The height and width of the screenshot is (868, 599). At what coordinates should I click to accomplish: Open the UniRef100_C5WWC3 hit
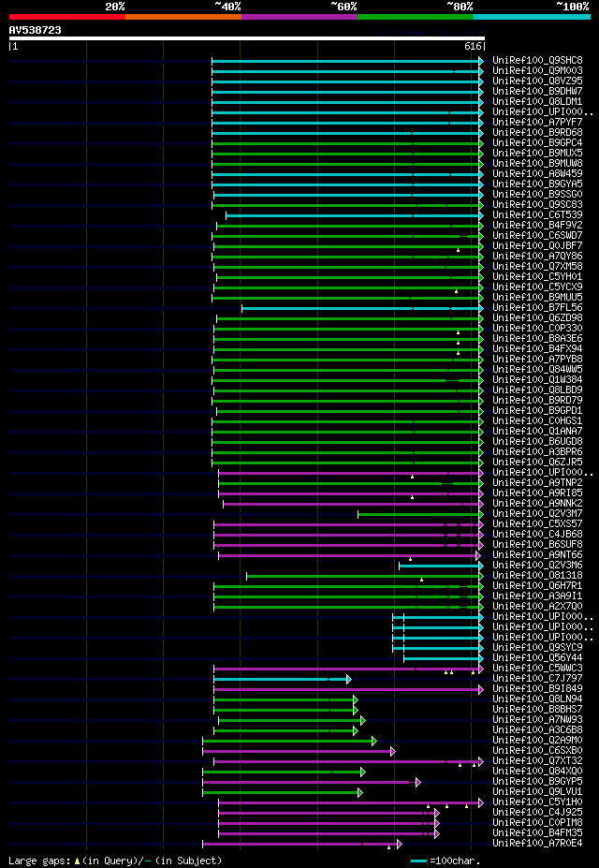(537, 669)
